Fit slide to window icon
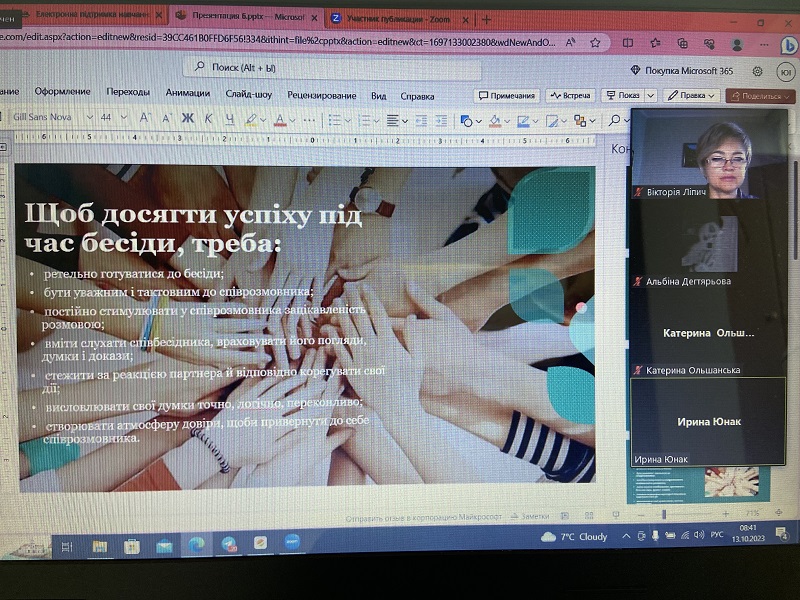The width and height of the screenshot is (800, 600). pyautogui.click(x=779, y=513)
